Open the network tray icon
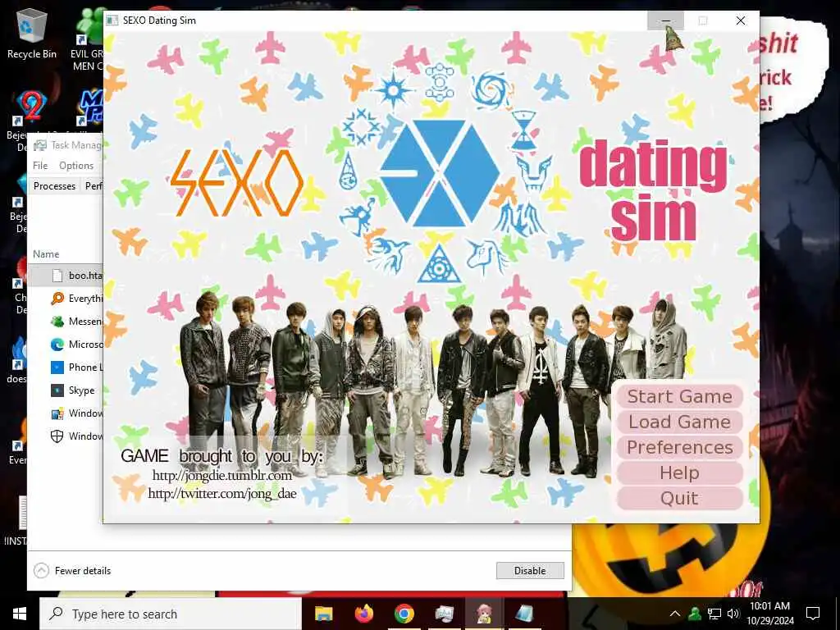Screen dimensions: 840x630 click(x=714, y=614)
